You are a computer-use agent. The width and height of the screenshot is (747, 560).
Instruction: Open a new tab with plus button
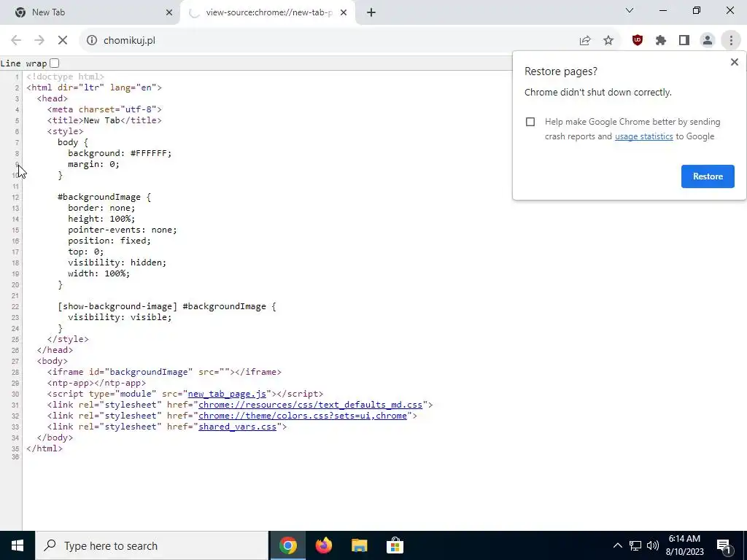coord(371,12)
